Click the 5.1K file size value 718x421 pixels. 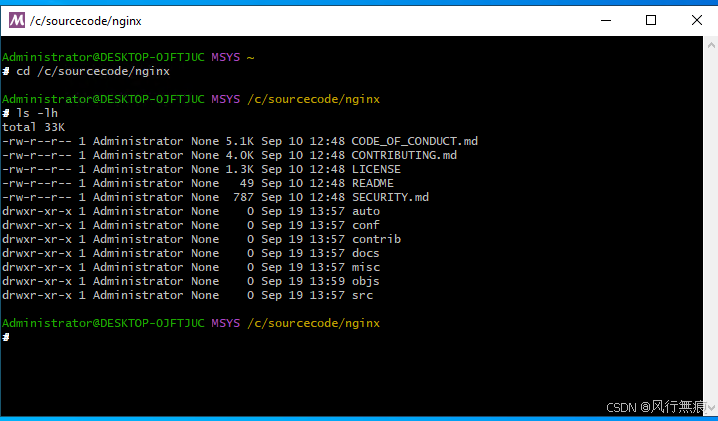coord(239,141)
